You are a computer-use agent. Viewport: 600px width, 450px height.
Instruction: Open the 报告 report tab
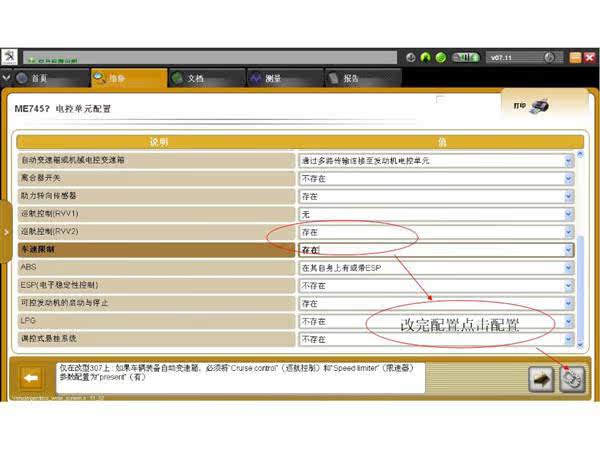(x=363, y=78)
